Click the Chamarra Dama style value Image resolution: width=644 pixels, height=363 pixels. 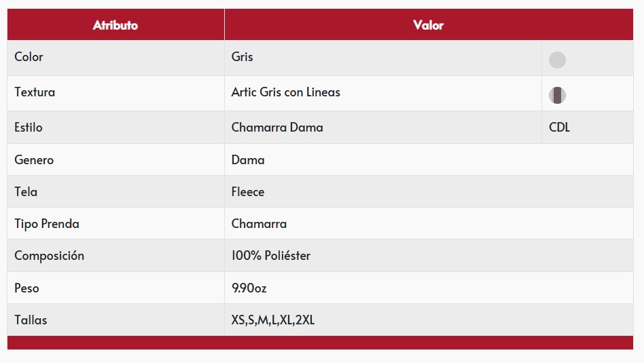point(277,128)
